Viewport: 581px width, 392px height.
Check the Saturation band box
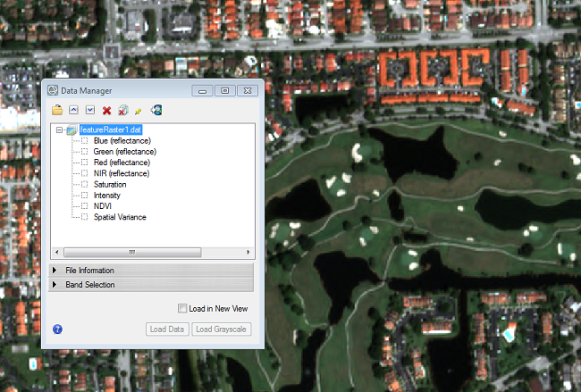pos(85,185)
